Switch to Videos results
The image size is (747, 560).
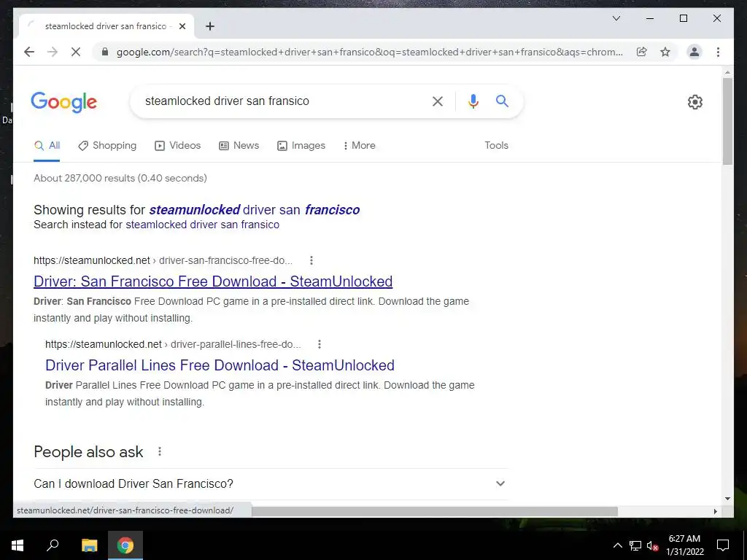tap(178, 145)
